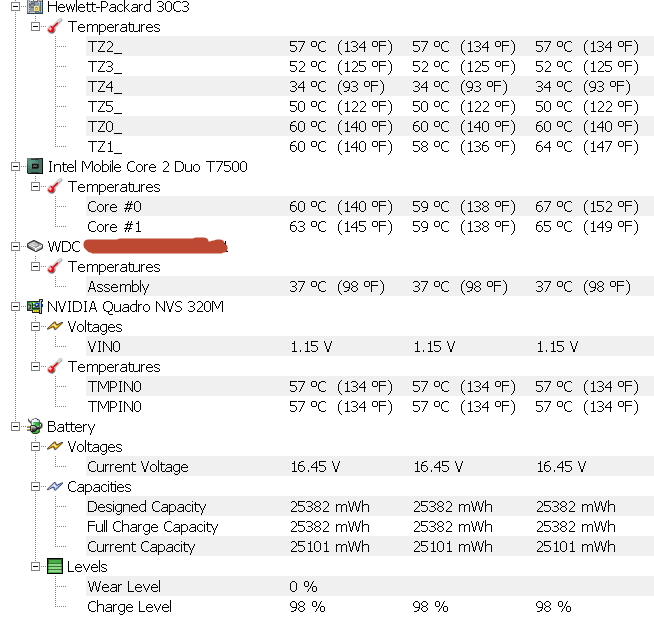Click the Hewlett-Packard 30C3 motherboard icon
The image size is (654, 623).
coord(35,6)
